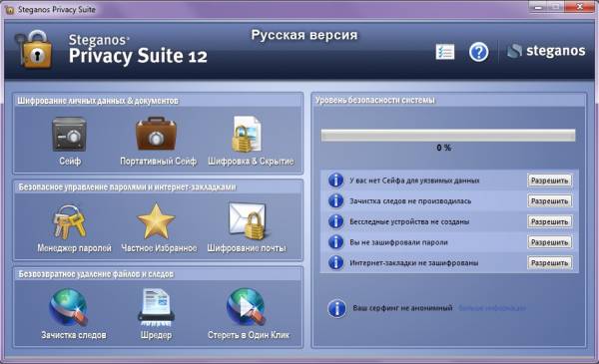Start Зачистка следов globe icon

click(x=69, y=308)
